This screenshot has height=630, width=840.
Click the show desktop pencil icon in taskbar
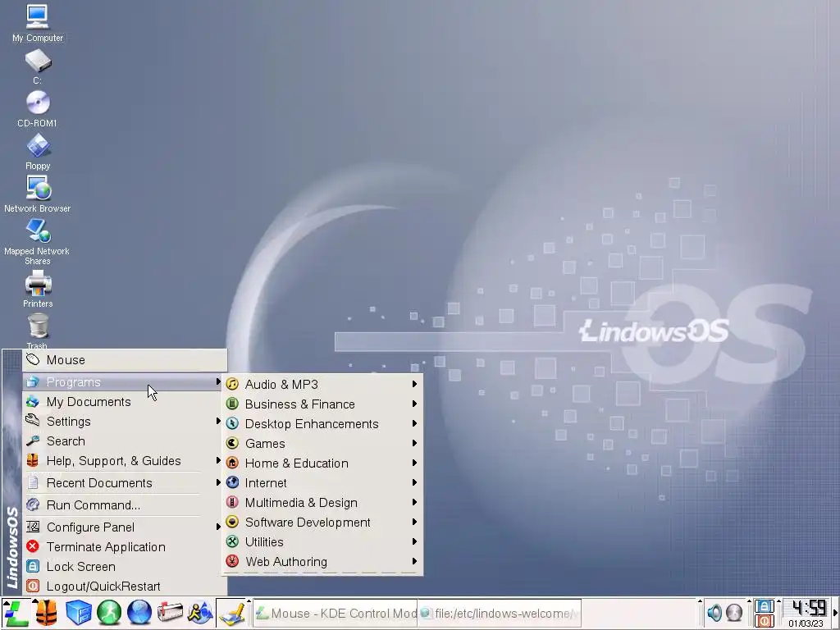click(231, 614)
